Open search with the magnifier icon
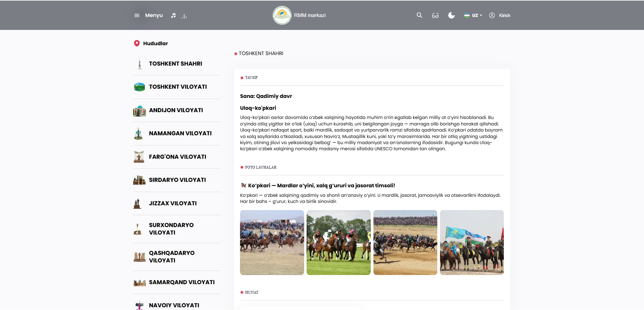This screenshot has width=644, height=310. click(419, 15)
